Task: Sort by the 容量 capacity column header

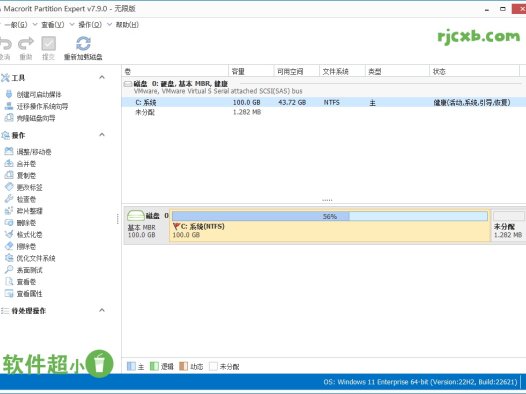Action: point(251,71)
